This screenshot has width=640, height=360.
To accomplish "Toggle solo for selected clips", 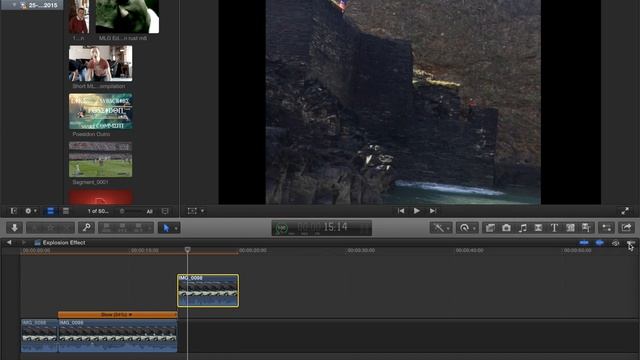I will [x=615, y=243].
